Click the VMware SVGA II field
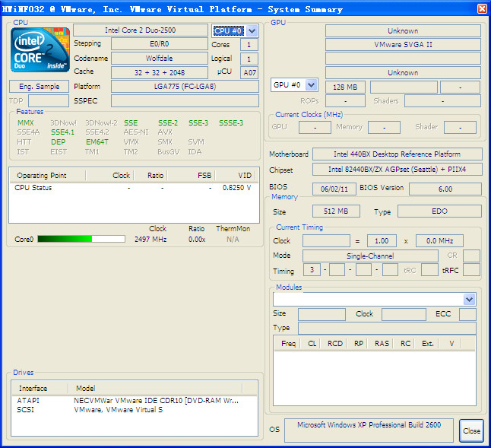 [x=403, y=45]
